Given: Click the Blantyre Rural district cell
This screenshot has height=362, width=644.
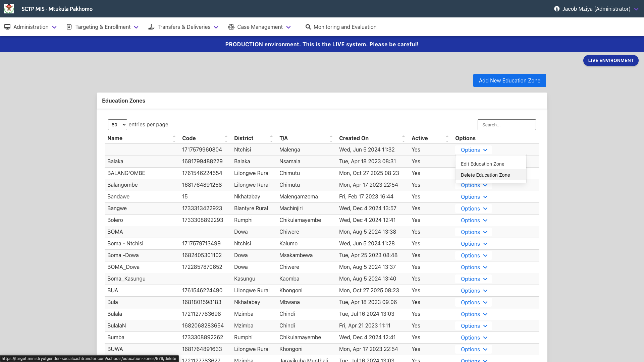Looking at the screenshot, I should point(251,208).
